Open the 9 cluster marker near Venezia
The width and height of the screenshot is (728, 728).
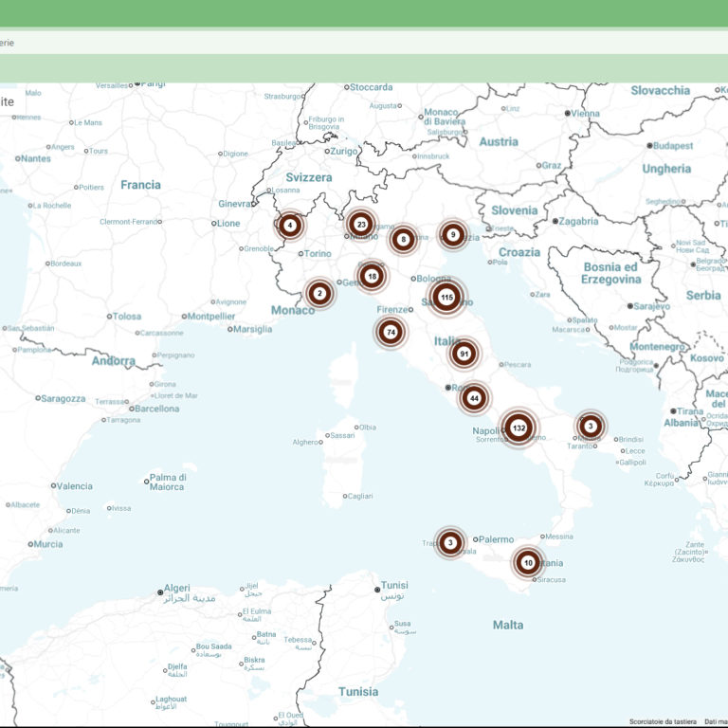[453, 234]
